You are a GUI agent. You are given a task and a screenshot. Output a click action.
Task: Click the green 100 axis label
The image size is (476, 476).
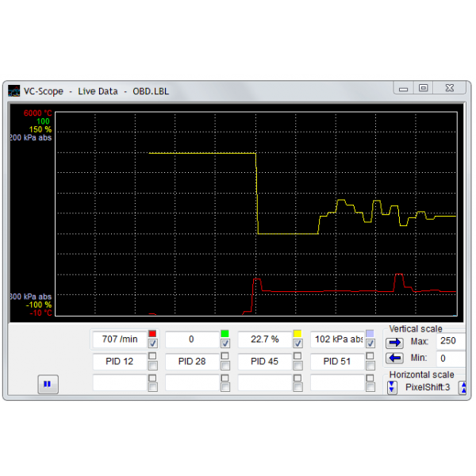[43, 121]
